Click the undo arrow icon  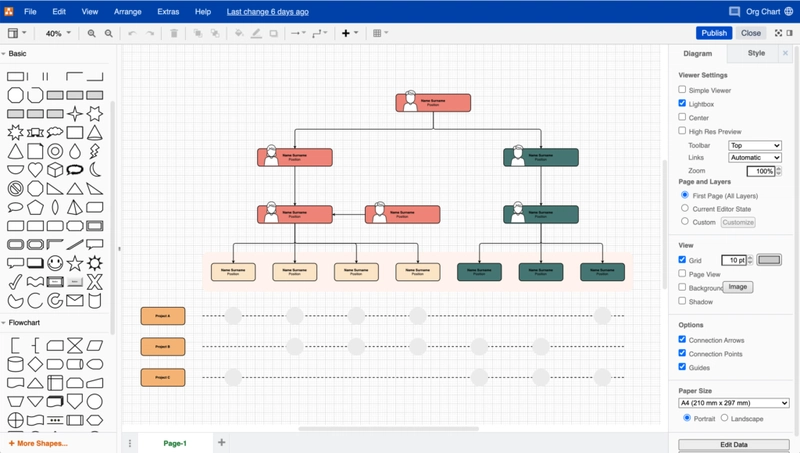(132, 33)
